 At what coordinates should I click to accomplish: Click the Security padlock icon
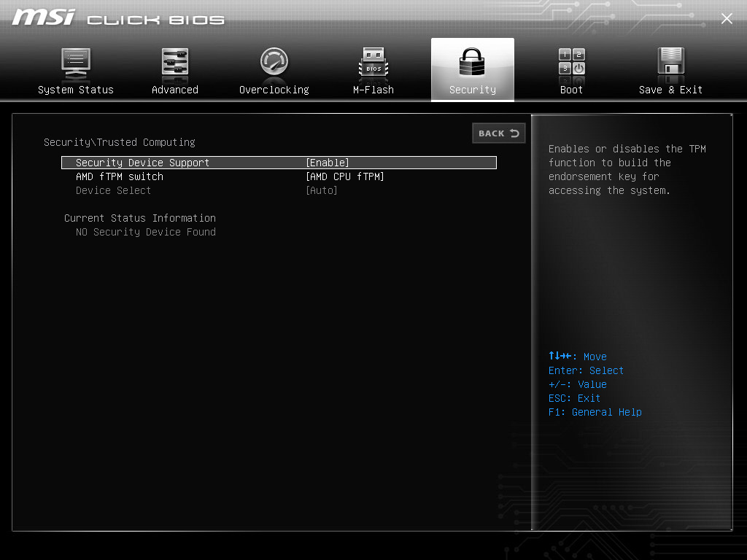(472, 62)
